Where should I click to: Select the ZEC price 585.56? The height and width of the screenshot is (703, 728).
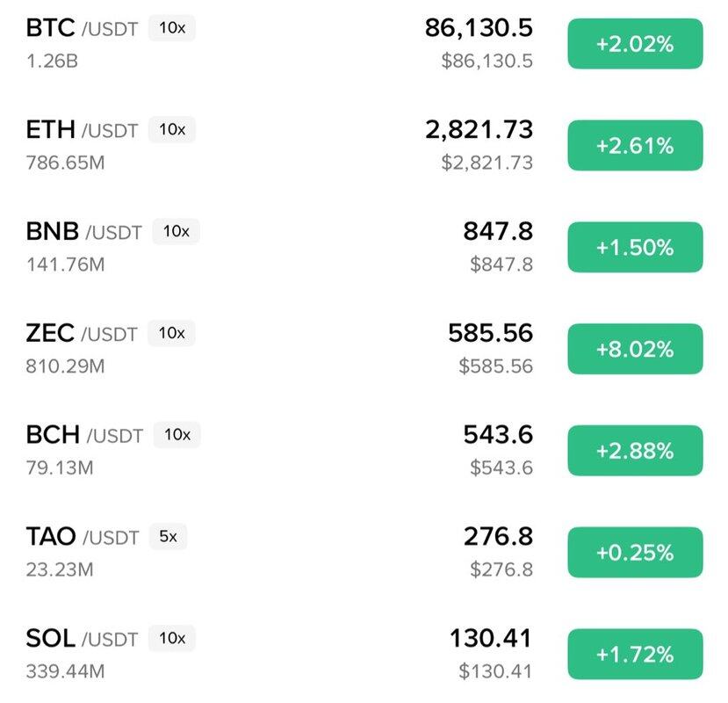click(490, 333)
